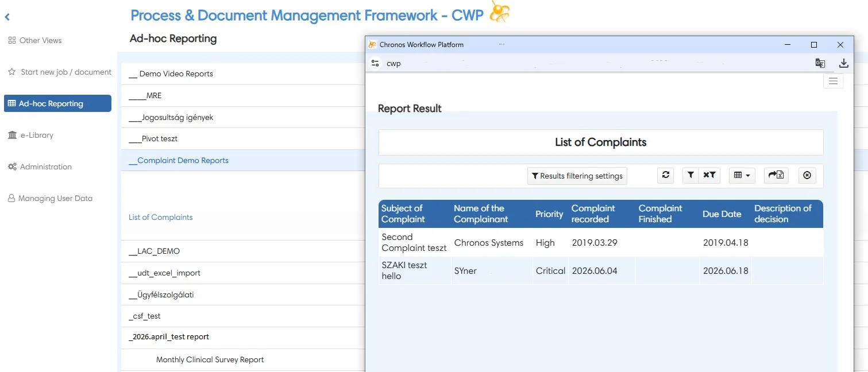Expand the __udt_excel_import group
868x372 pixels.
[x=165, y=273]
